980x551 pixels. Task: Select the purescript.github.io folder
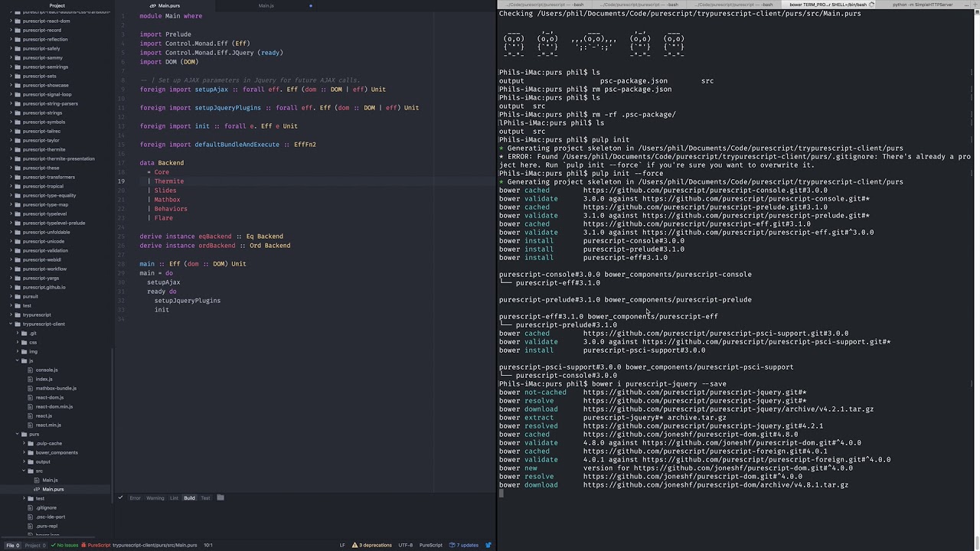tap(44, 287)
